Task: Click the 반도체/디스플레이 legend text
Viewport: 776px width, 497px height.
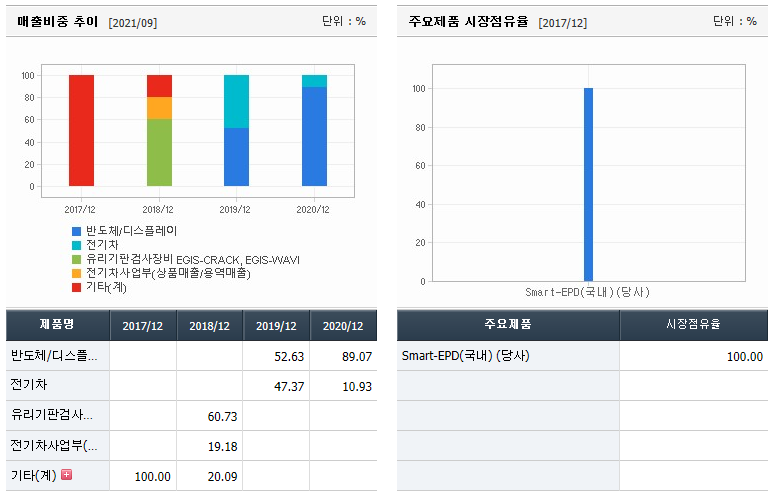Action: (x=131, y=231)
